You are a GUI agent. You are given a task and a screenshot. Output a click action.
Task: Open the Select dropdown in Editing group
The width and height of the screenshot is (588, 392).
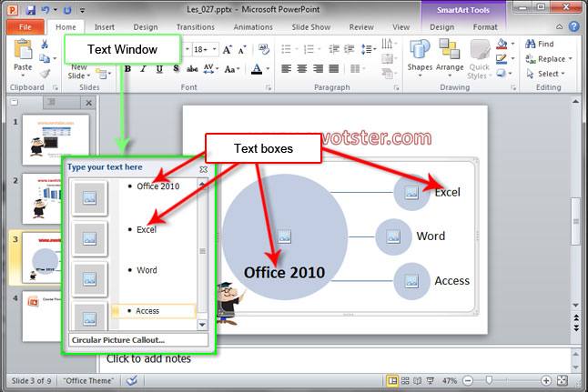point(545,74)
